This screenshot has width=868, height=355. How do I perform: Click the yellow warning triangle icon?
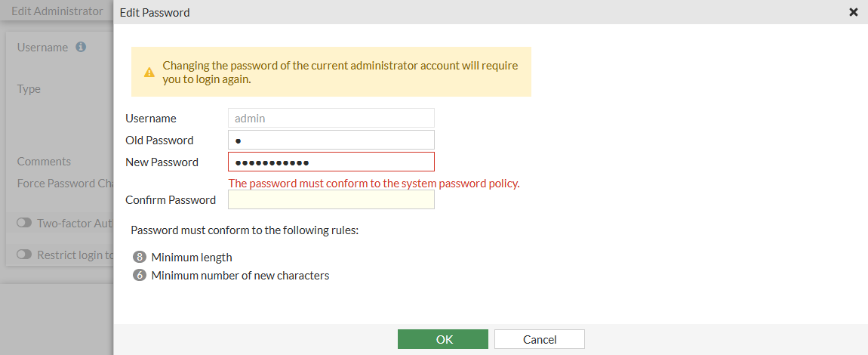pyautogui.click(x=149, y=73)
